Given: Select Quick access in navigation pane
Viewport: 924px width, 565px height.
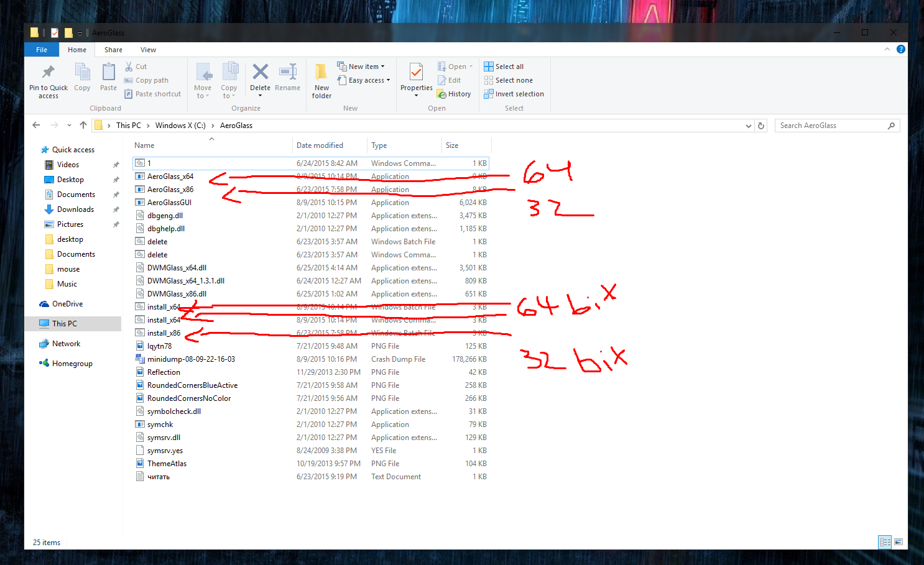Looking at the screenshot, I should point(73,150).
